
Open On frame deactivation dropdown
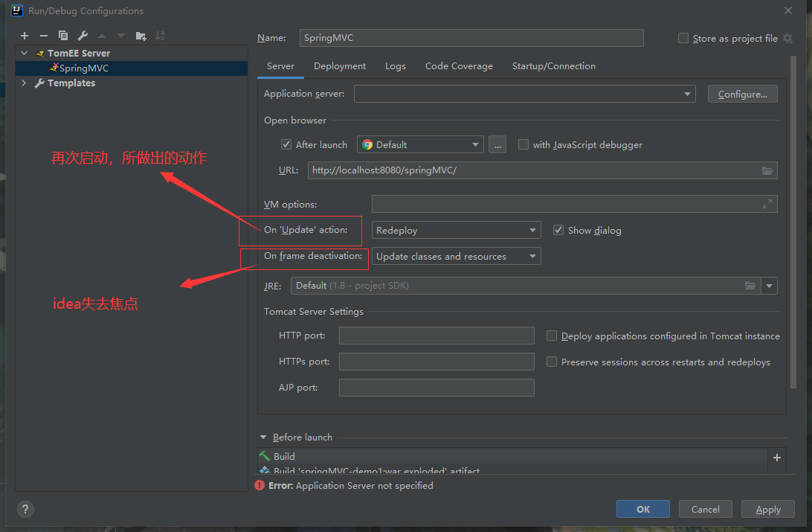[457, 256]
